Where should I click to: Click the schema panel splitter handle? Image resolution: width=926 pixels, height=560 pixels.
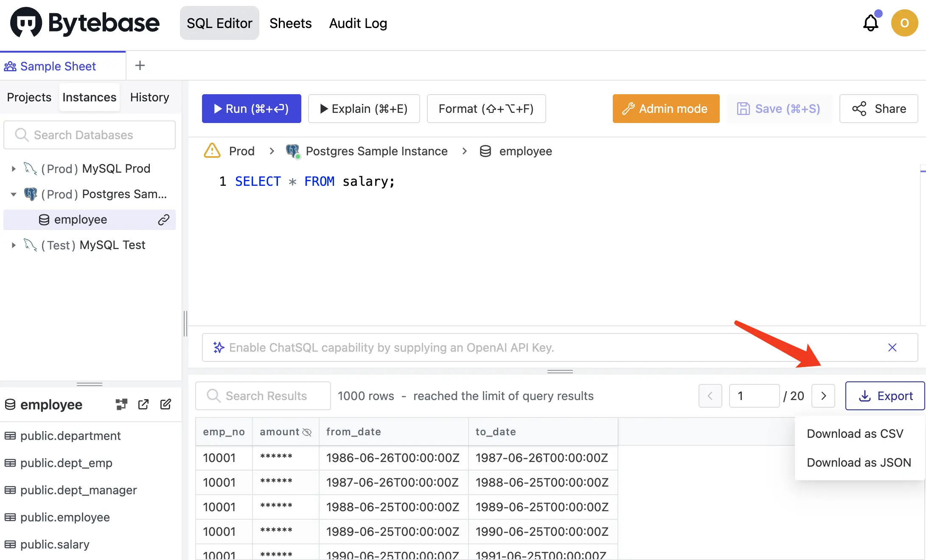click(90, 384)
